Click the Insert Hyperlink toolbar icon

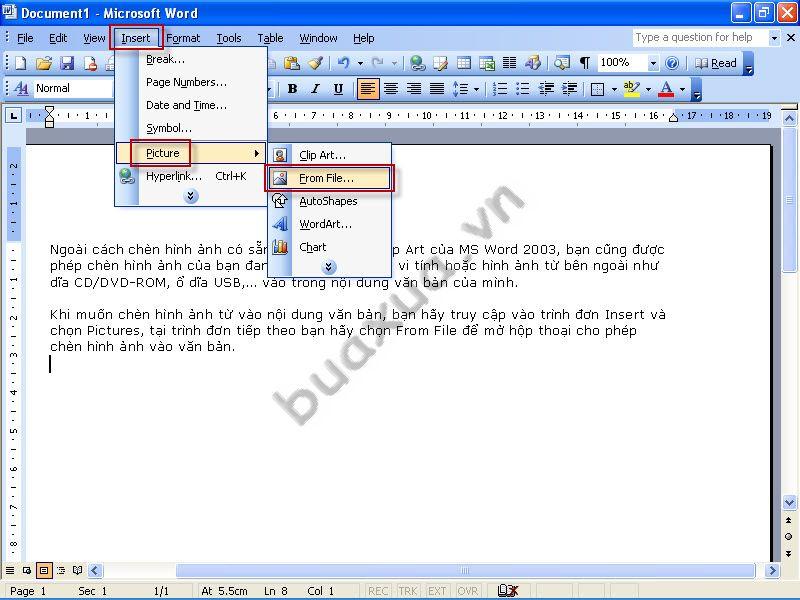point(417,63)
